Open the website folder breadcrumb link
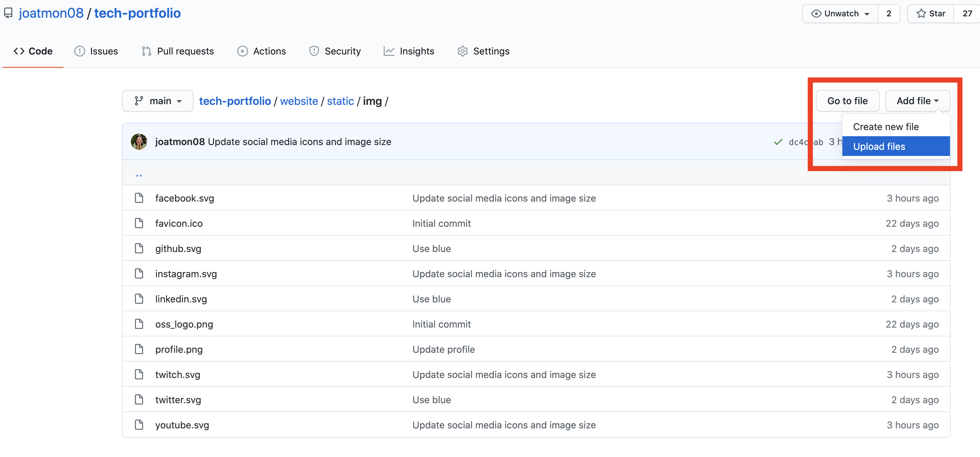 298,101
